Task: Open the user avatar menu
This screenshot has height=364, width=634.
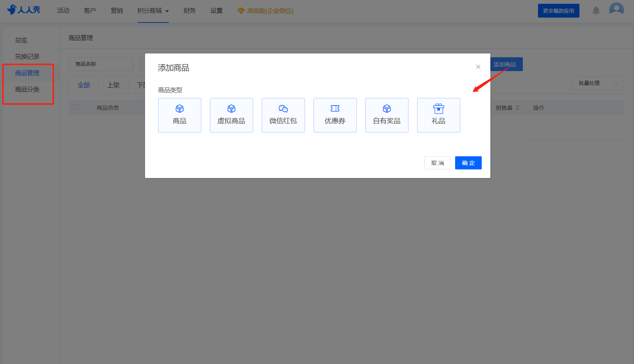Action: 616,9
